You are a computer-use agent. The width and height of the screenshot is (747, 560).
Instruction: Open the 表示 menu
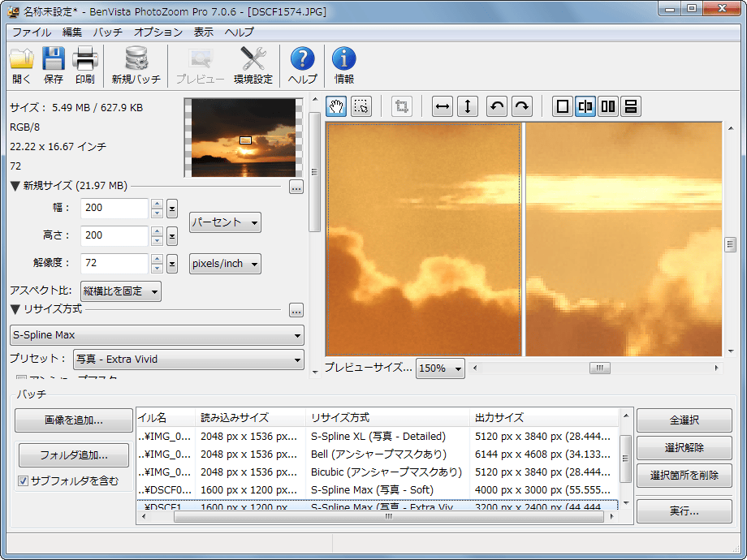(x=204, y=32)
